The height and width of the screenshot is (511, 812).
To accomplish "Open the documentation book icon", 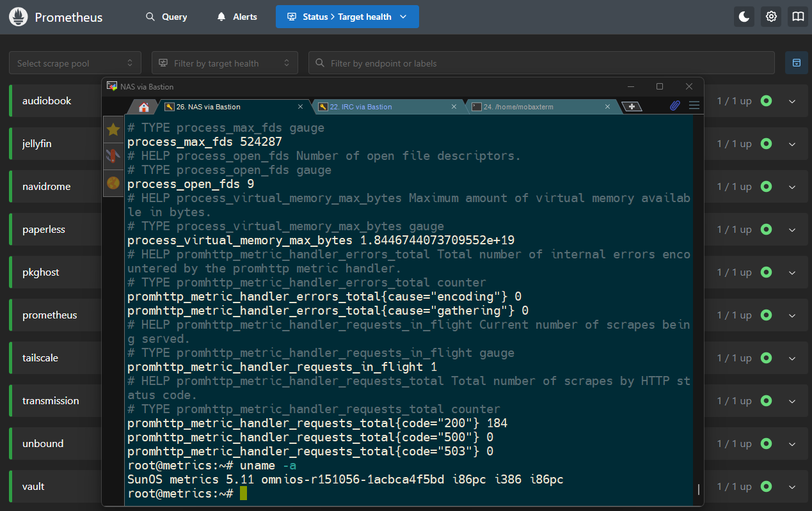I will 797,17.
